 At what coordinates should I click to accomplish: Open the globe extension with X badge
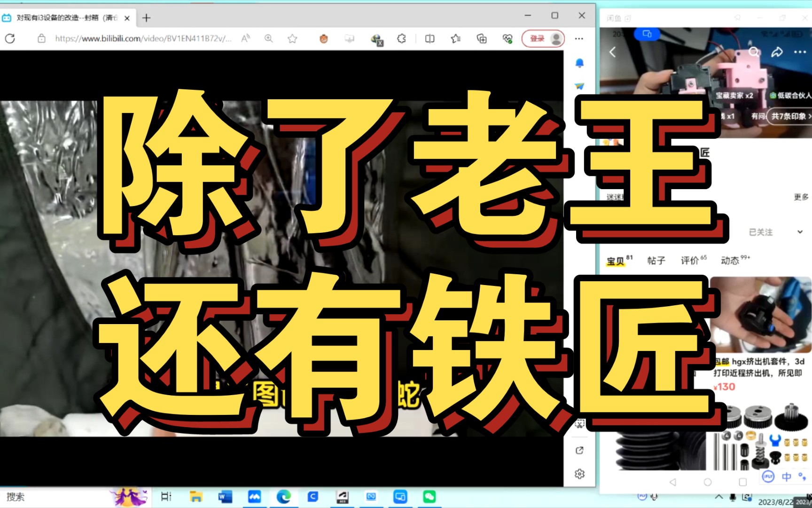[376, 40]
